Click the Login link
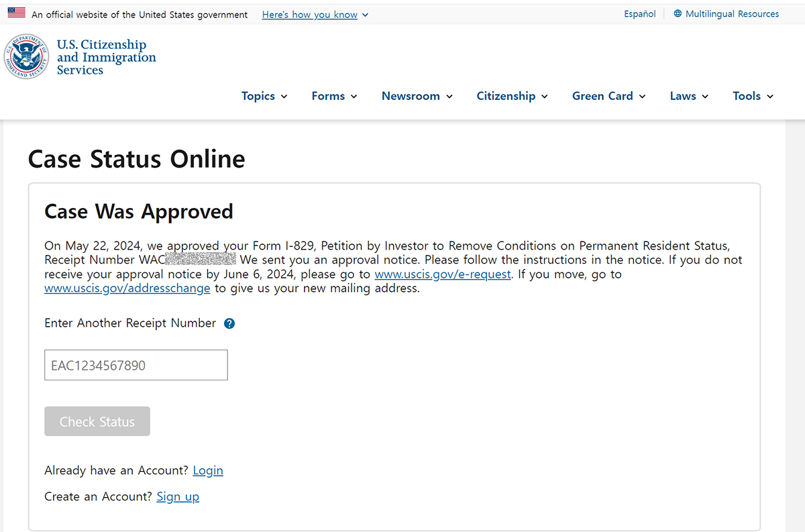Viewport: 805px width, 532px height. (x=208, y=470)
